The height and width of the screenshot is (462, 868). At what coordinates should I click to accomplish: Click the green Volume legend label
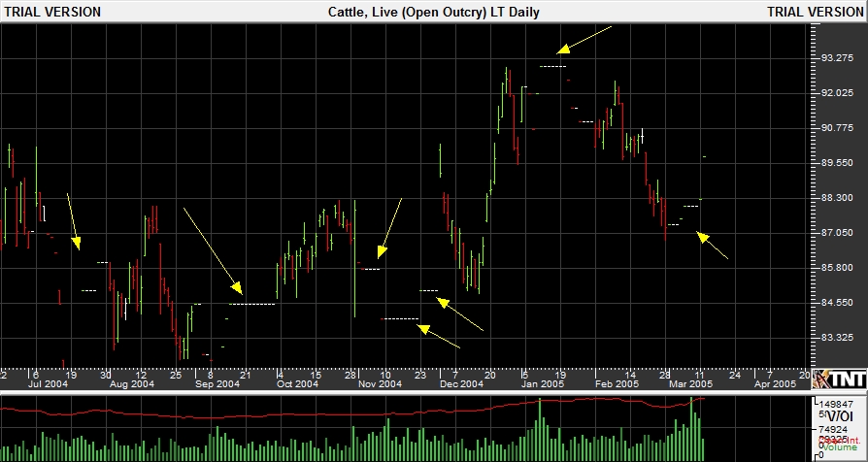click(x=838, y=446)
